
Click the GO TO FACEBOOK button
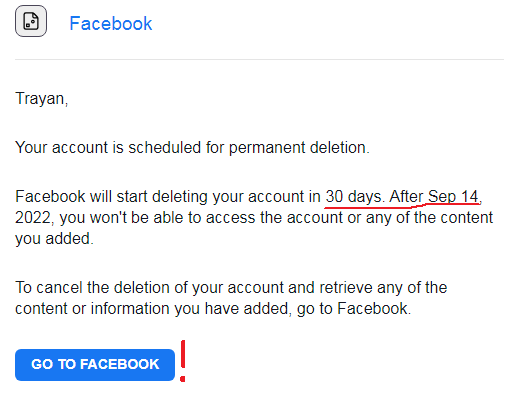[x=95, y=365]
